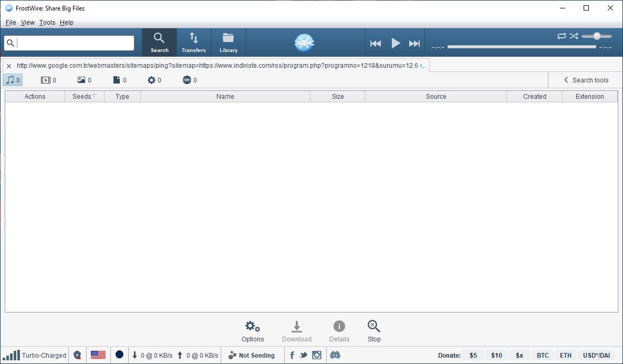Close the google.com.tr search tab
623x364 pixels.
click(x=9, y=66)
